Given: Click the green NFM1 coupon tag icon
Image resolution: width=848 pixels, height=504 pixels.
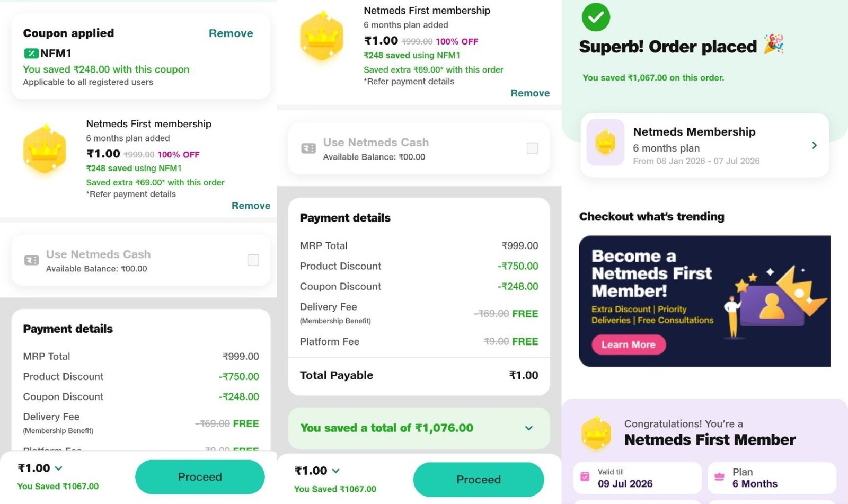Looking at the screenshot, I should (x=31, y=54).
